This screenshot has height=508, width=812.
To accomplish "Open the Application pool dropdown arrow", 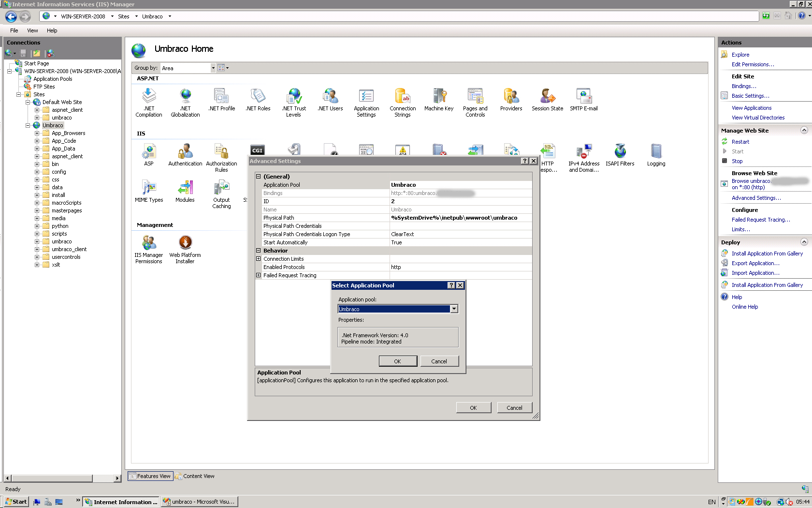I will tap(454, 309).
